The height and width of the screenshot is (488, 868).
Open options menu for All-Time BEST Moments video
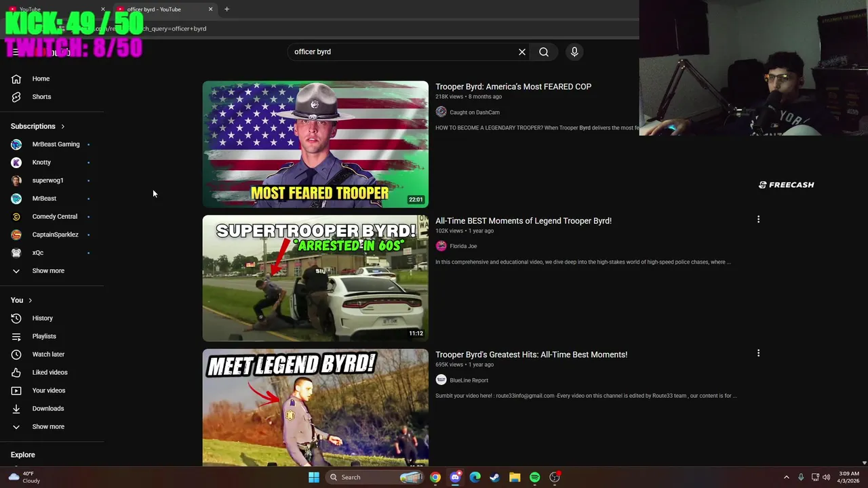tap(758, 219)
